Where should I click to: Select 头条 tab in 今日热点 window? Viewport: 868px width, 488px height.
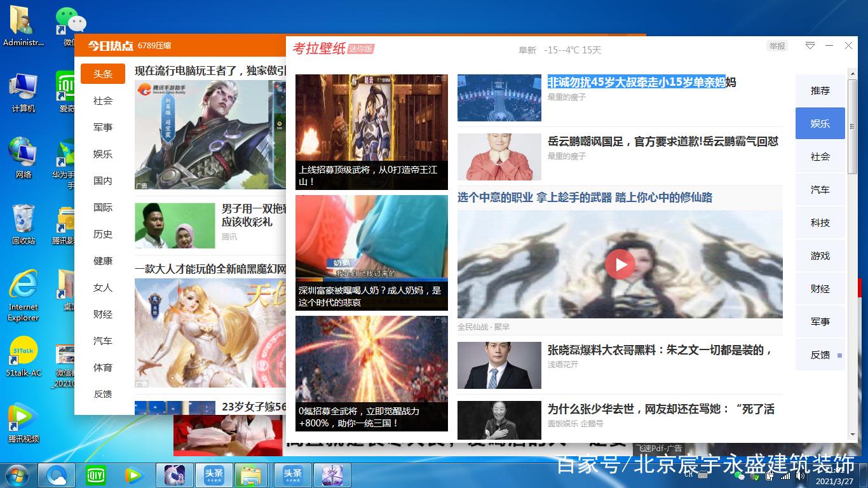point(103,74)
